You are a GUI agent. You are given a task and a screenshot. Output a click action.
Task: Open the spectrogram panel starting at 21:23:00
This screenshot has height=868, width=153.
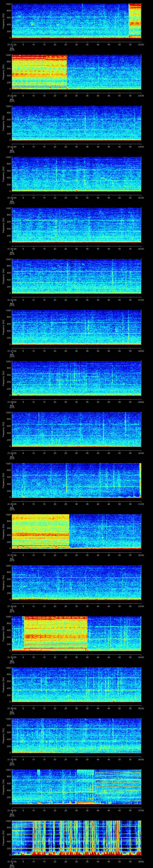click(x=76, y=123)
